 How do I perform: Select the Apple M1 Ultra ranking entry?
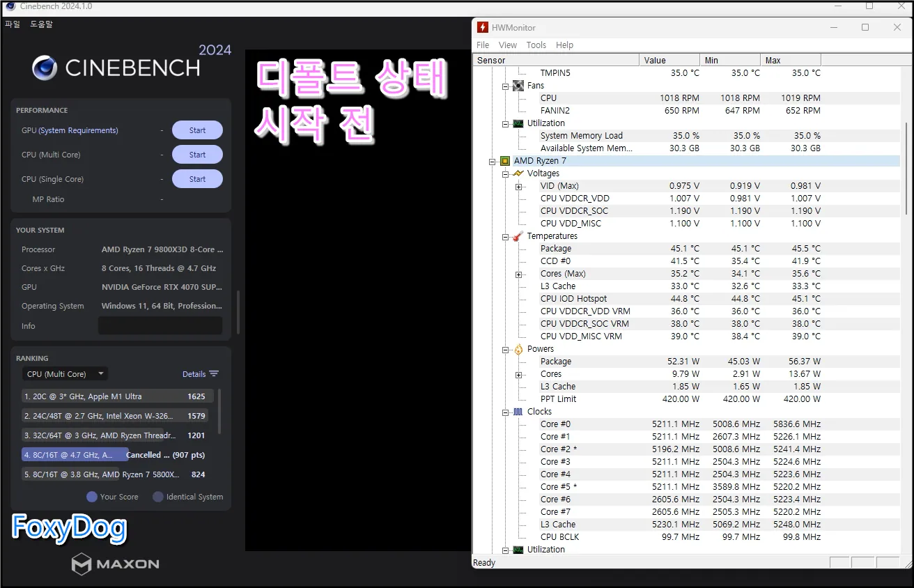(118, 396)
